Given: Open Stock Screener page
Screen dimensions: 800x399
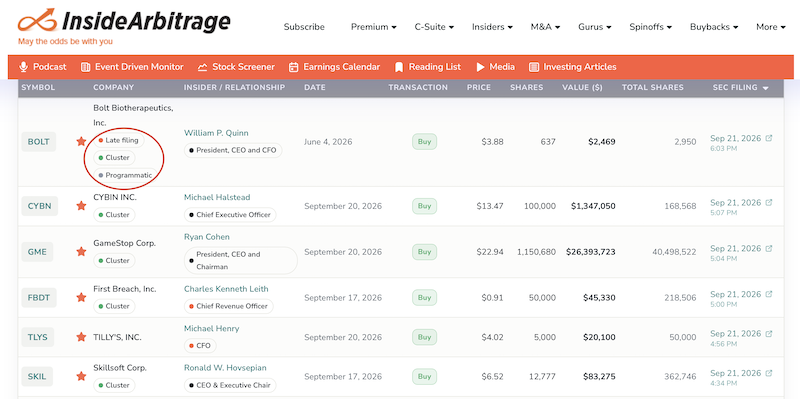Looking at the screenshot, I should click(x=243, y=67).
